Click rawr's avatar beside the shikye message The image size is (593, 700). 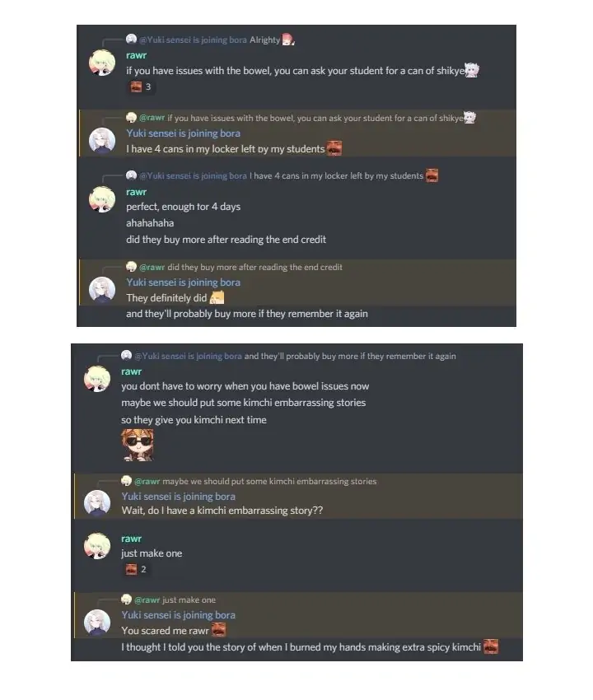pyautogui.click(x=102, y=63)
